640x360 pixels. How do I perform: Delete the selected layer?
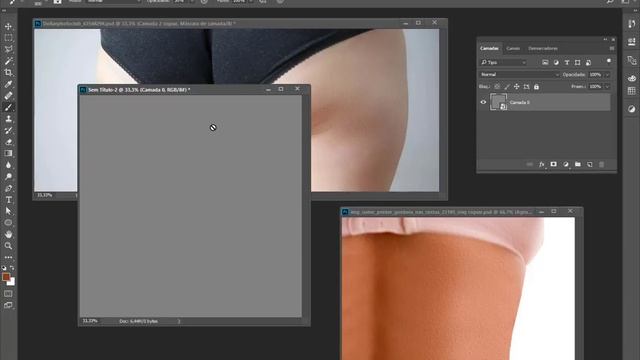[x=601, y=164]
